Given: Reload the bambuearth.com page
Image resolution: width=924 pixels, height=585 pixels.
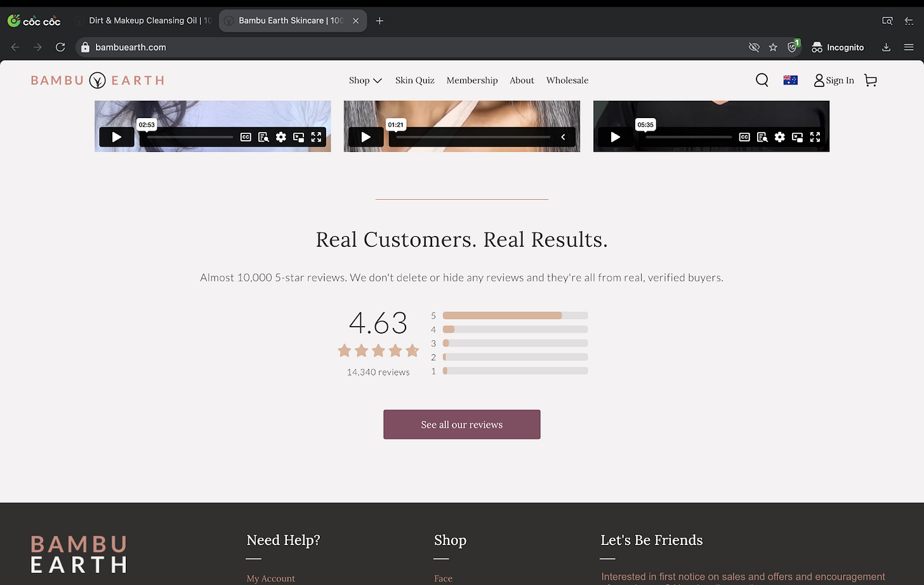Looking at the screenshot, I should [x=60, y=47].
